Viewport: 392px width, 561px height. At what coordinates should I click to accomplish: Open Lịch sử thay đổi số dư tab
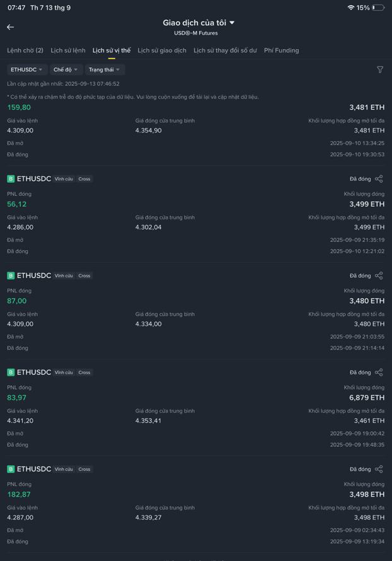(226, 50)
